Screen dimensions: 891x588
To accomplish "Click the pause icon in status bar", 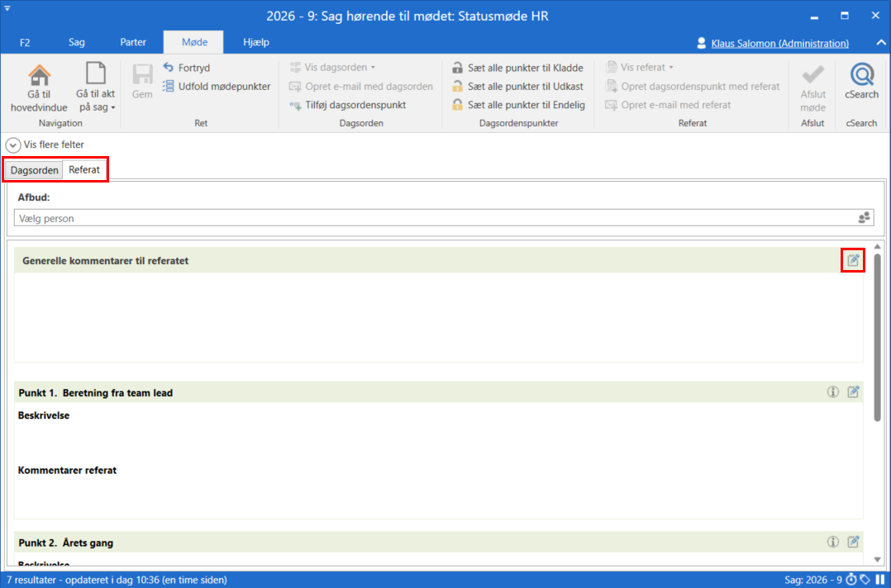I will coord(879,580).
